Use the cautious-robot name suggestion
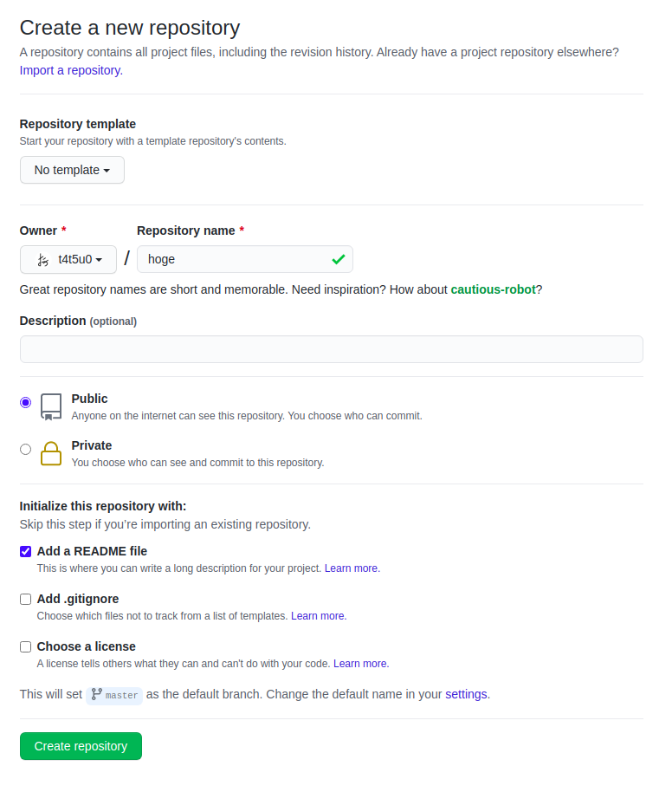This screenshot has width=672, height=792. [493, 289]
